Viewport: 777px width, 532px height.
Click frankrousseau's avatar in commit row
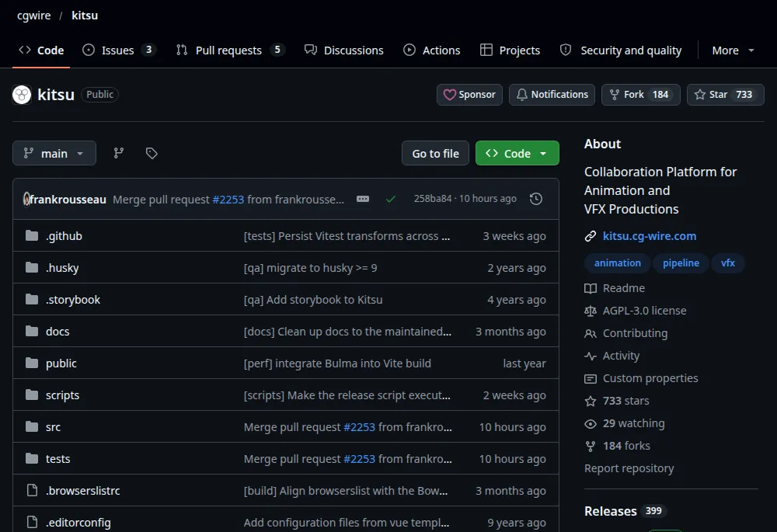[26, 199]
